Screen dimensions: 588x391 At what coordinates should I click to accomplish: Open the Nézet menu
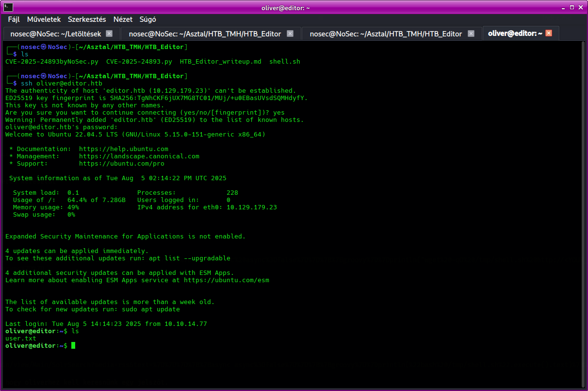[x=123, y=19]
